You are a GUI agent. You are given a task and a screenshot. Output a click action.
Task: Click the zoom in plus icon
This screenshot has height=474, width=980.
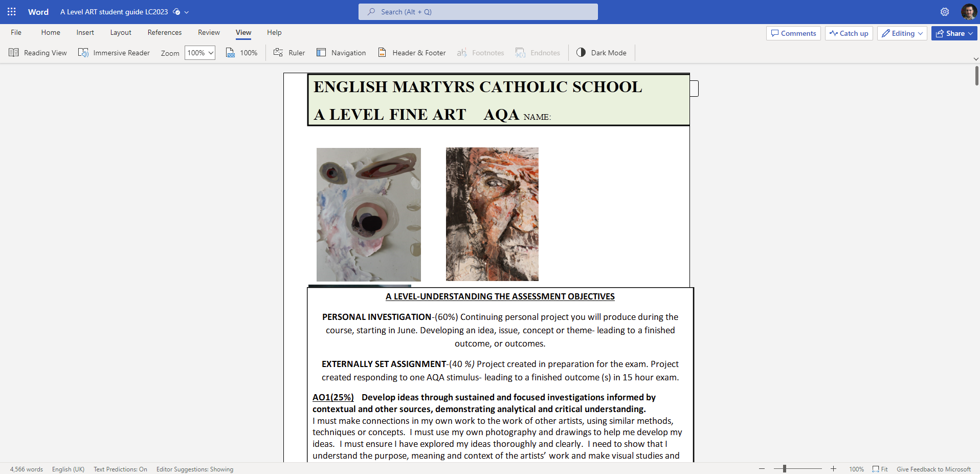click(x=833, y=469)
